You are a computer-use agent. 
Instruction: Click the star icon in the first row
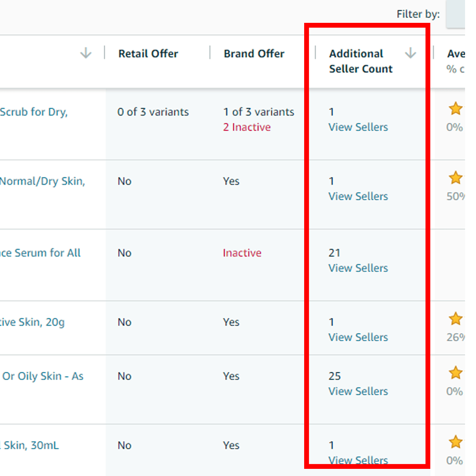[x=456, y=109]
